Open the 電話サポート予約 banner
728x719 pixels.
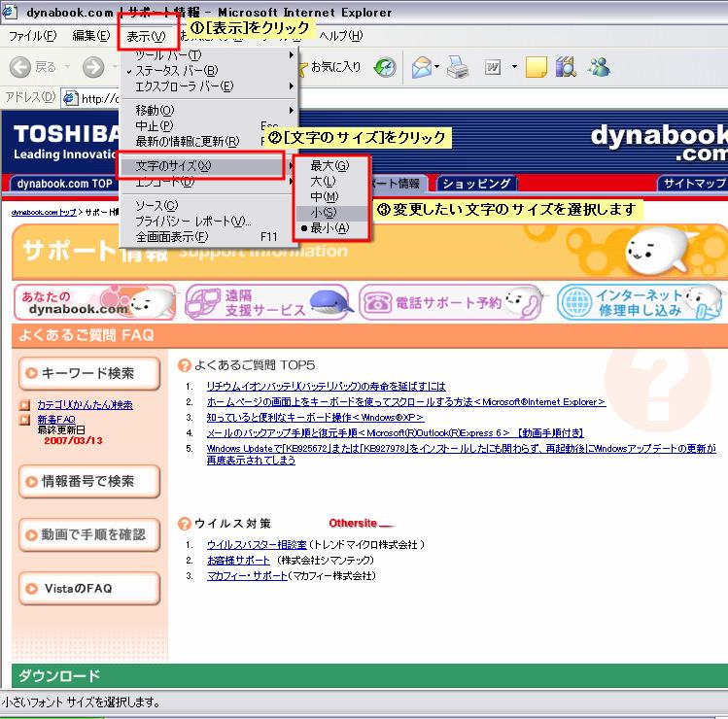click(451, 302)
